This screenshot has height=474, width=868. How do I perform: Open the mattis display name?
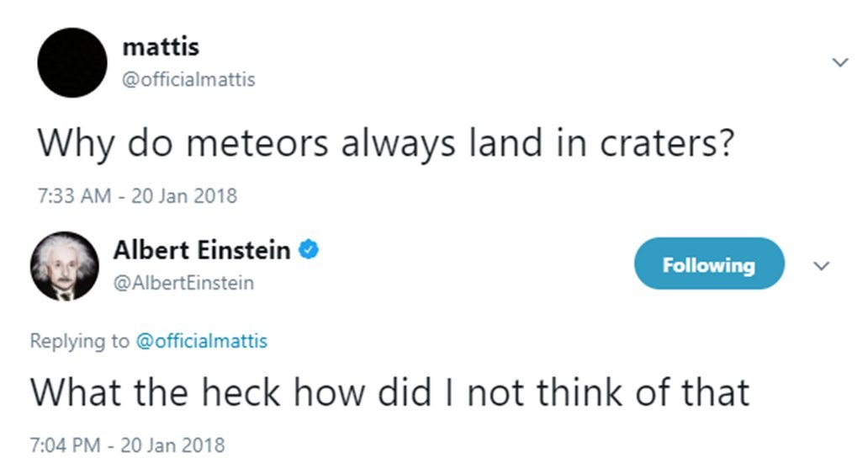[161, 46]
